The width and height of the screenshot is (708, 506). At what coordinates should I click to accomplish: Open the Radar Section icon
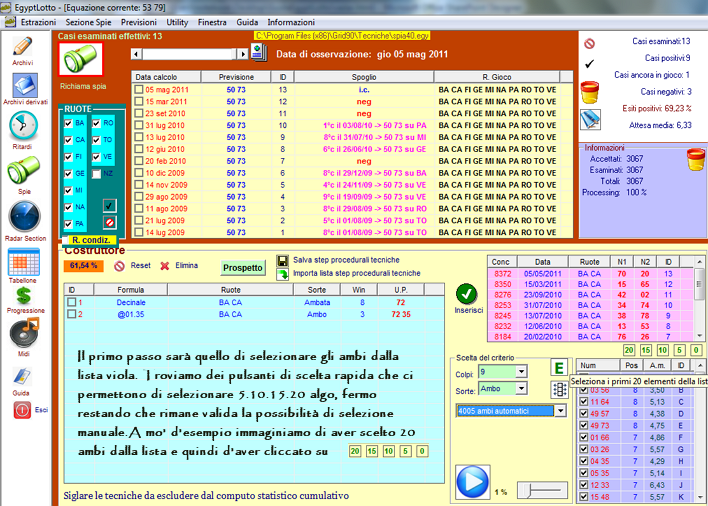tap(24, 217)
